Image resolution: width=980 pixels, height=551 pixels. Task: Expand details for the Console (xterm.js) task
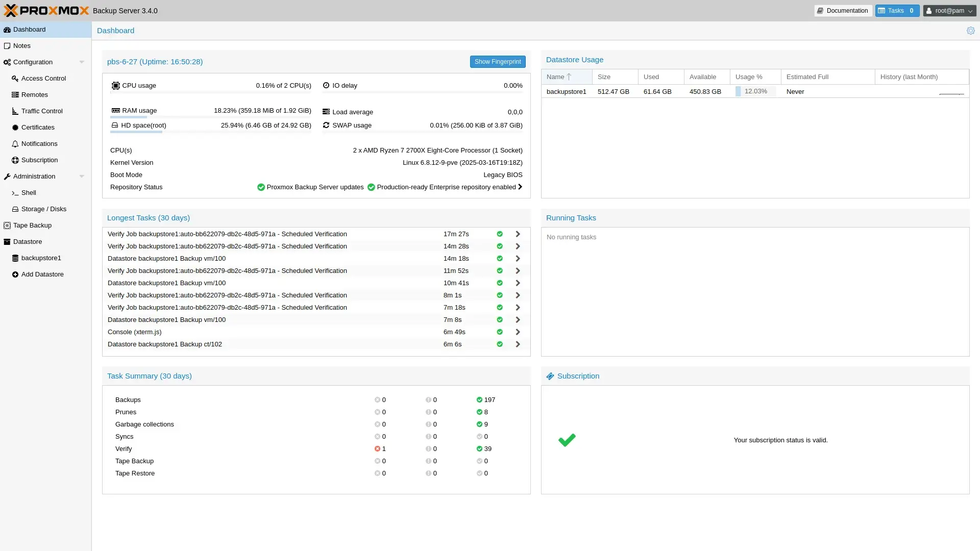click(518, 332)
